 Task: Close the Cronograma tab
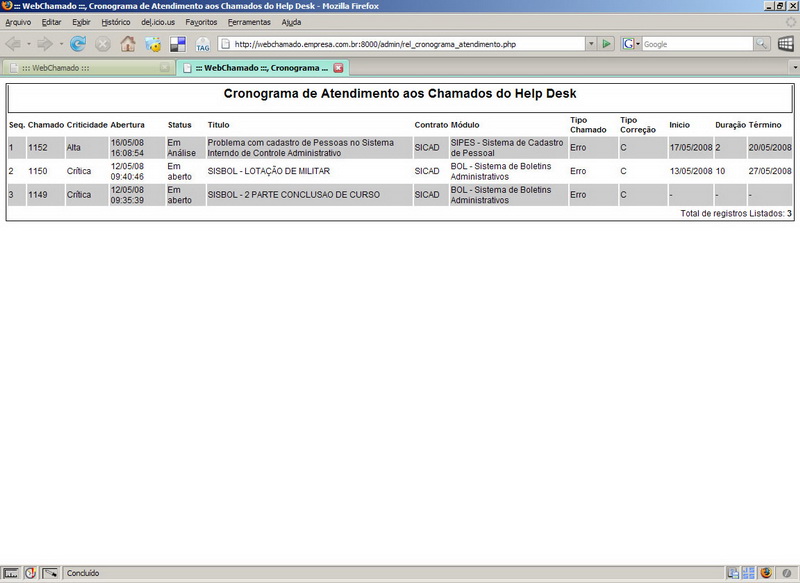[x=338, y=68]
